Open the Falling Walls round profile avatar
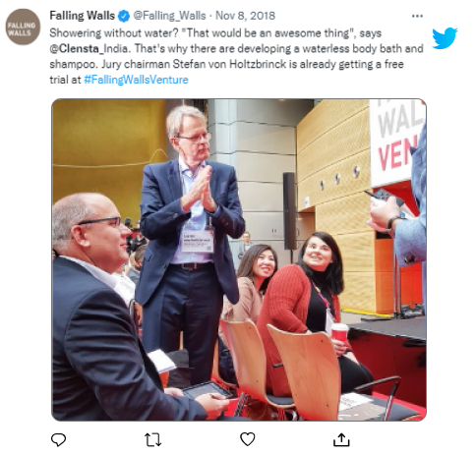 pyautogui.click(x=23, y=27)
